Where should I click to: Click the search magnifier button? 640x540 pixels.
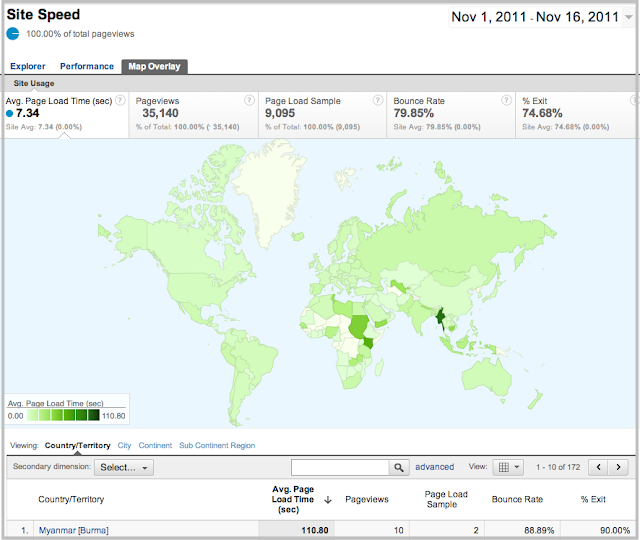(399, 467)
